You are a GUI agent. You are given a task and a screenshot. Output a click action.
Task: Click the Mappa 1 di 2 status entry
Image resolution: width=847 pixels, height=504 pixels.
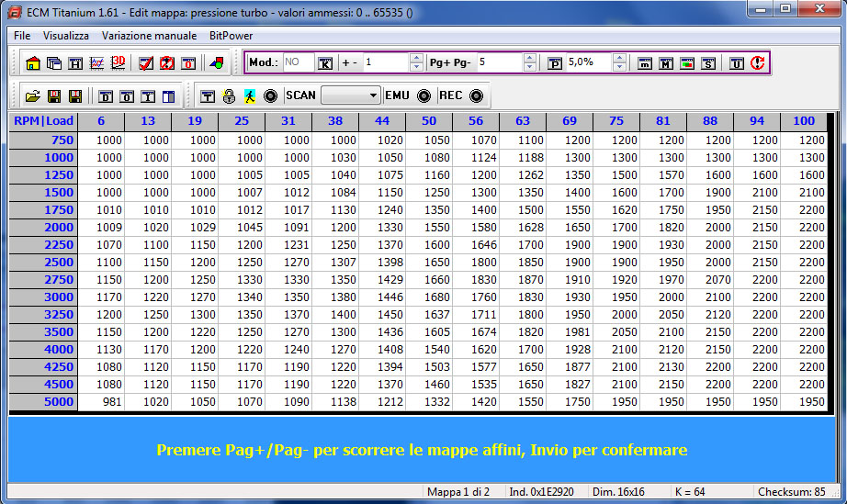point(458,491)
